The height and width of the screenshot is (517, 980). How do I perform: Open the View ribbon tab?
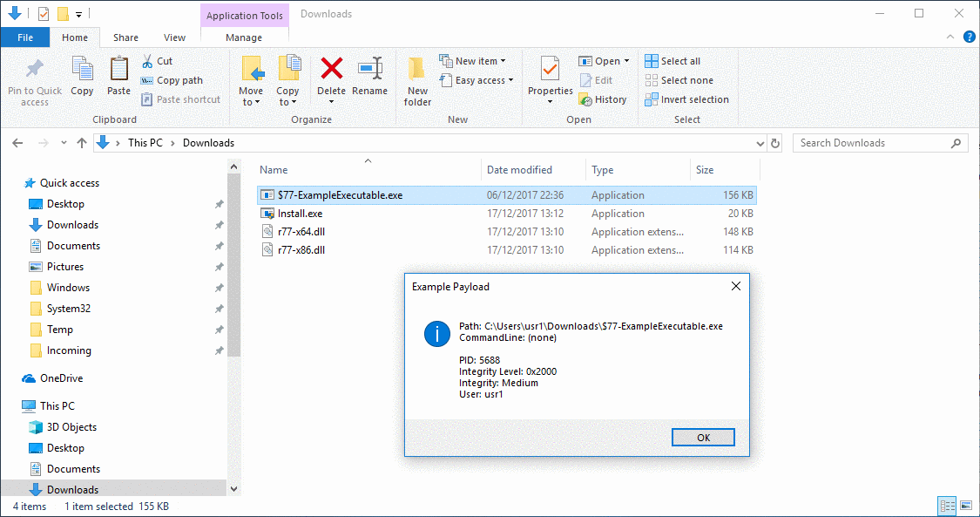coord(174,37)
